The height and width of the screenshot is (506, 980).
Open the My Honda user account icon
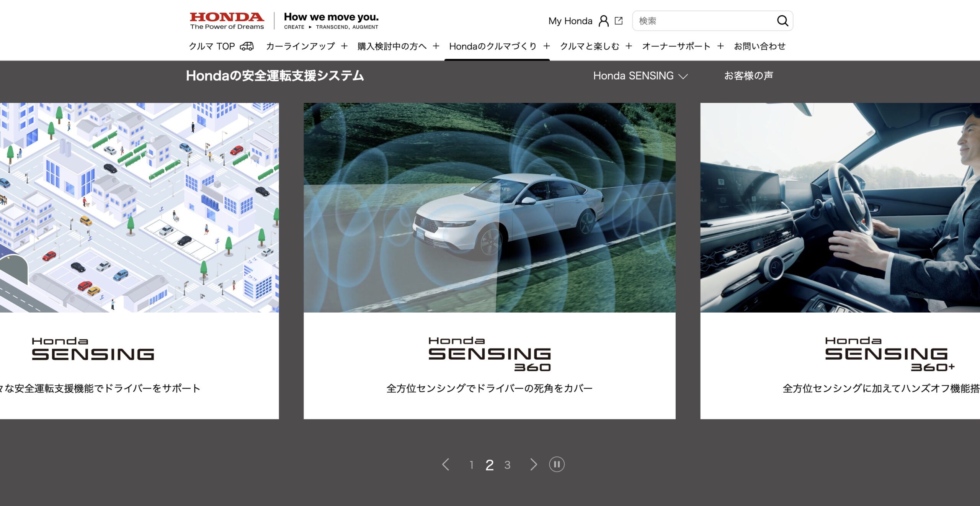(x=603, y=21)
